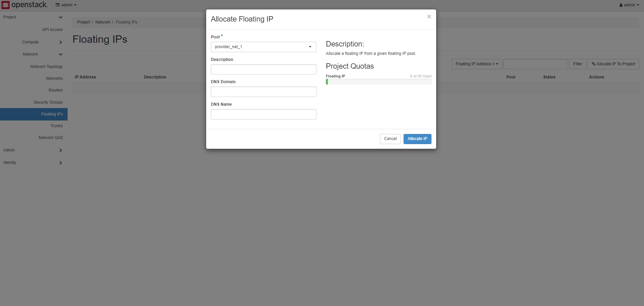Click the Description text field
The height and width of the screenshot is (306, 644).
(263, 69)
